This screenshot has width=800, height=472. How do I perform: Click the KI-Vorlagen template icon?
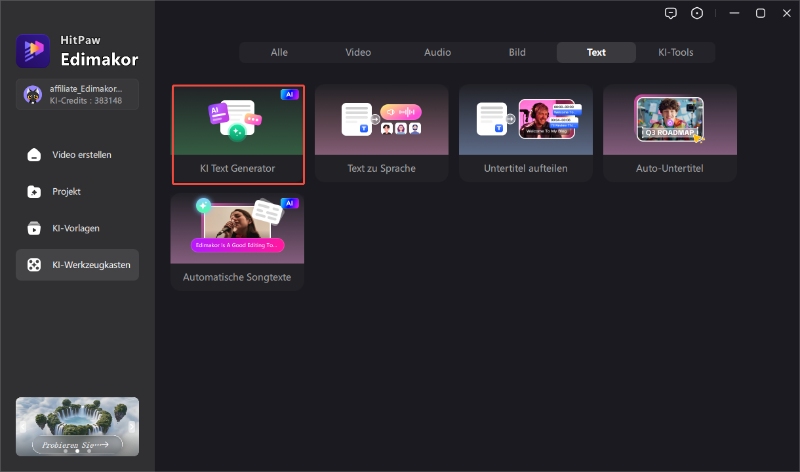pos(34,228)
